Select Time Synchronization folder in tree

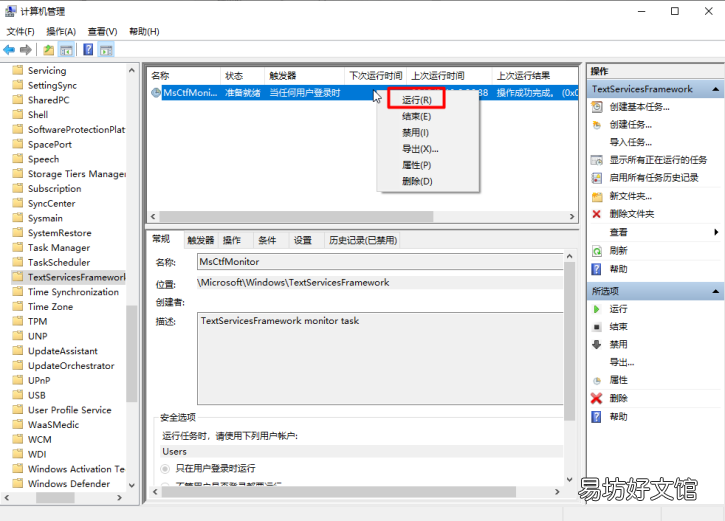[73, 292]
